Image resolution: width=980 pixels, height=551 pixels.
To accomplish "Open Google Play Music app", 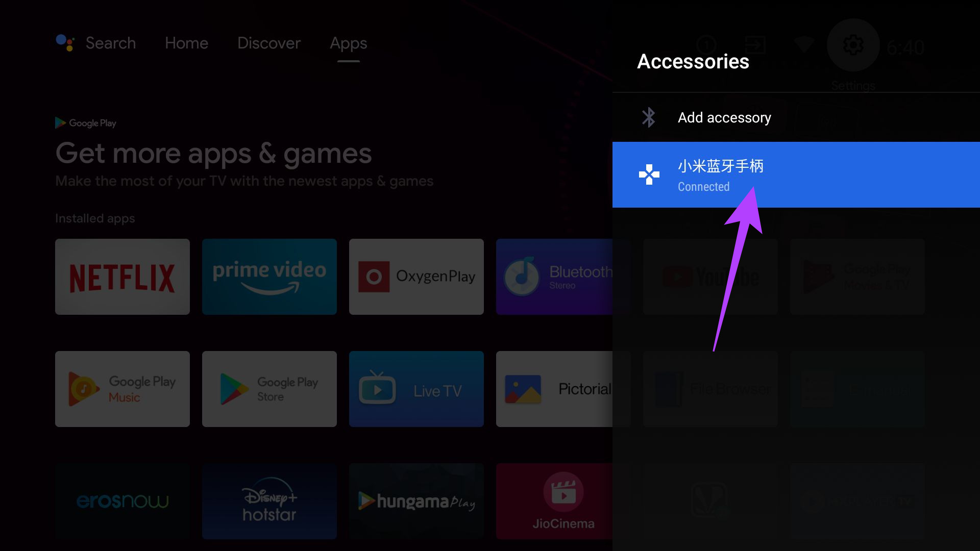I will pyautogui.click(x=122, y=389).
